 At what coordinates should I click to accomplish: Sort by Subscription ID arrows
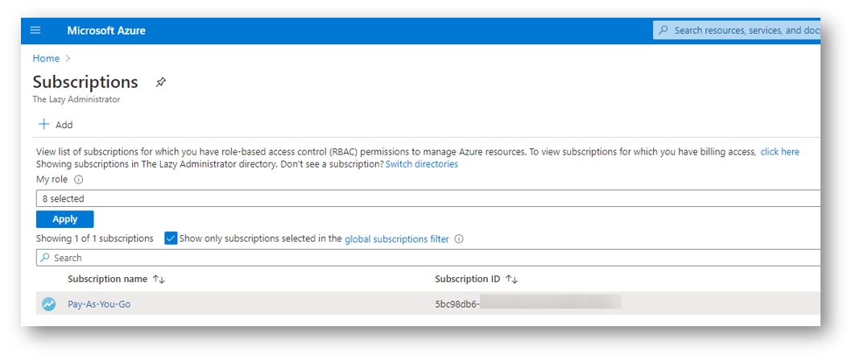click(511, 279)
